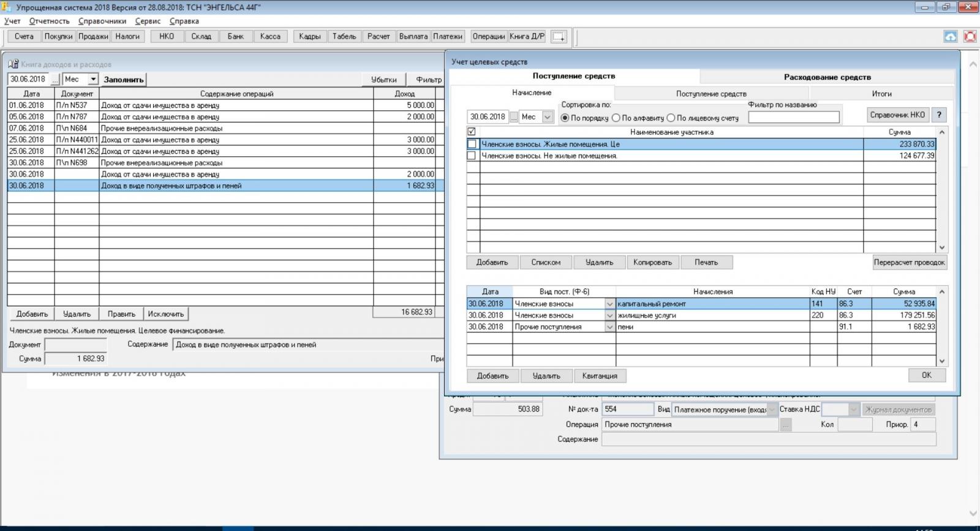
Task: Open the Вид Платежное поручение dropdown
Action: pyautogui.click(x=772, y=410)
